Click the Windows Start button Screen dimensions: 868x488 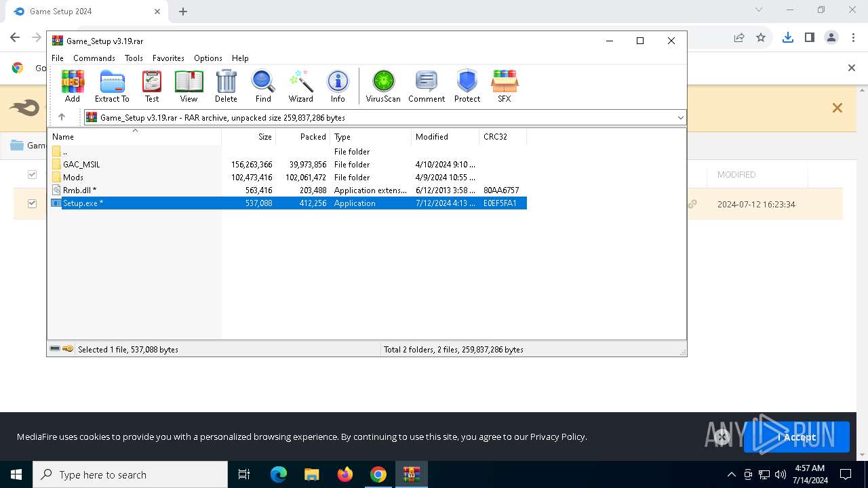(16, 474)
